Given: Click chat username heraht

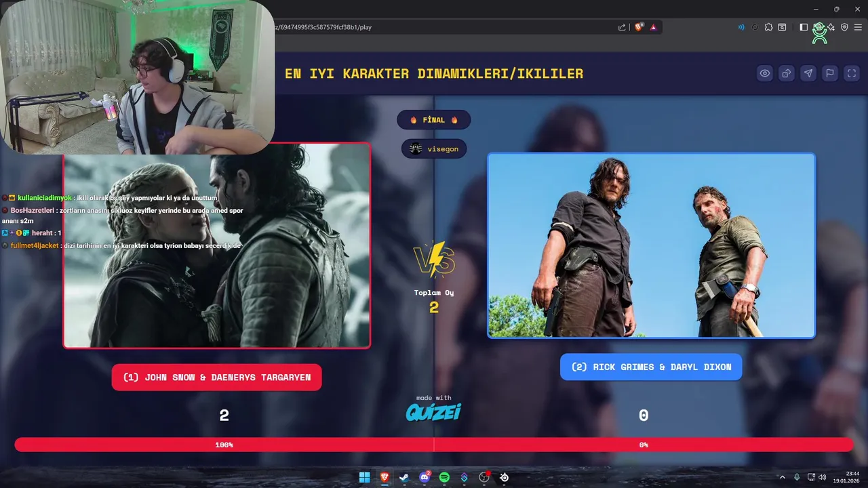Looking at the screenshot, I should (x=42, y=233).
